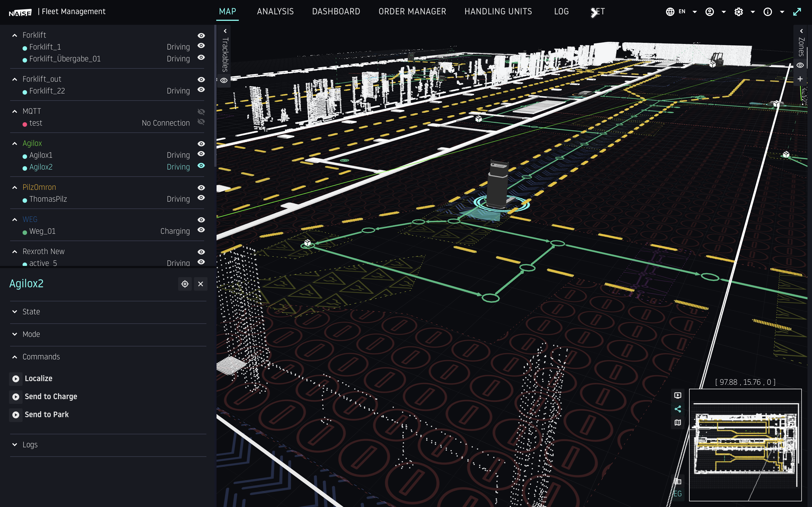812x507 pixels.
Task: Click Send to Charge command
Action: coord(51,397)
